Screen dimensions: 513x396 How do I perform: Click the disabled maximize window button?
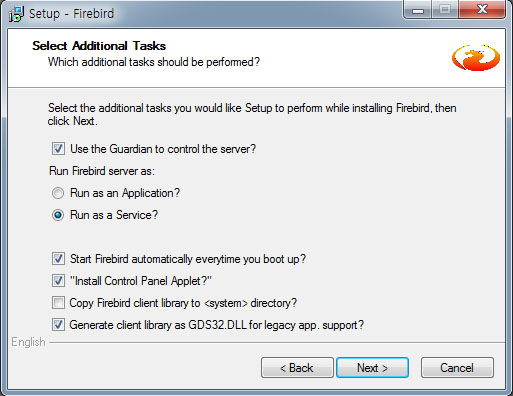pyautogui.click(x=445, y=10)
